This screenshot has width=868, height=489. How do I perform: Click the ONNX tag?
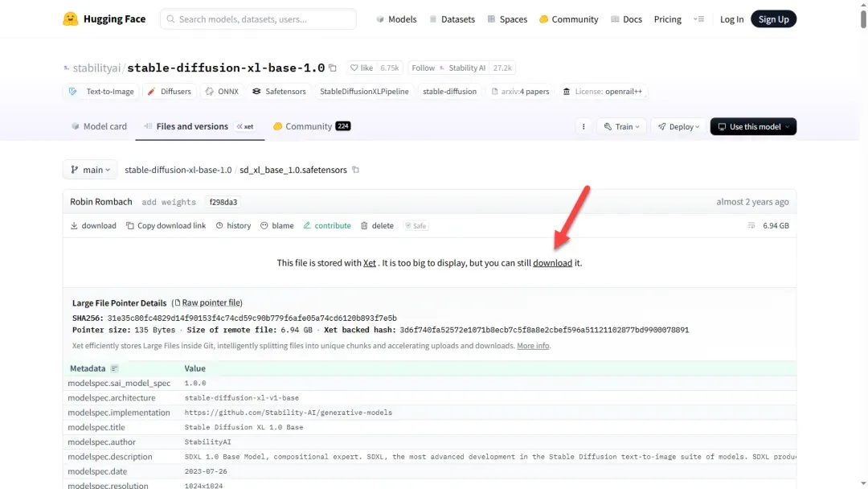(x=222, y=92)
